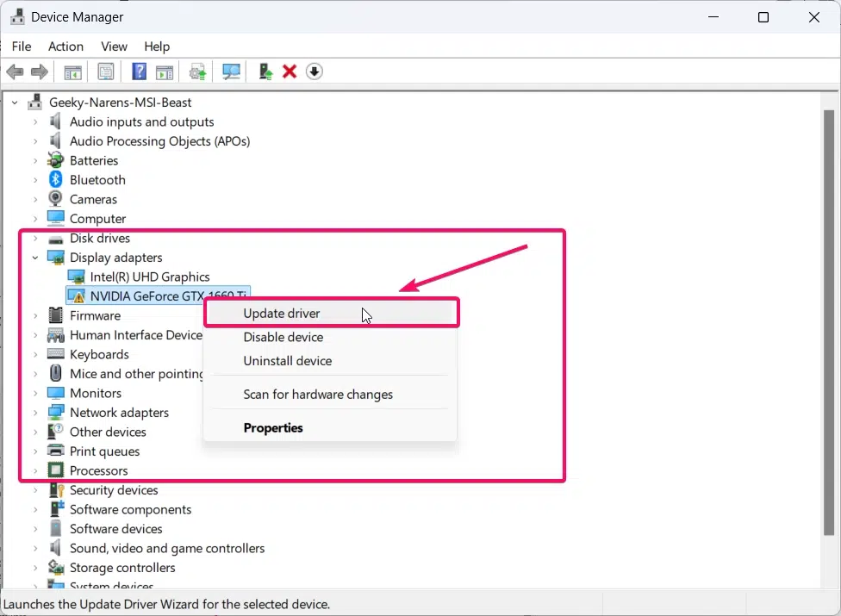Maximize the Device Manager window

(x=763, y=17)
